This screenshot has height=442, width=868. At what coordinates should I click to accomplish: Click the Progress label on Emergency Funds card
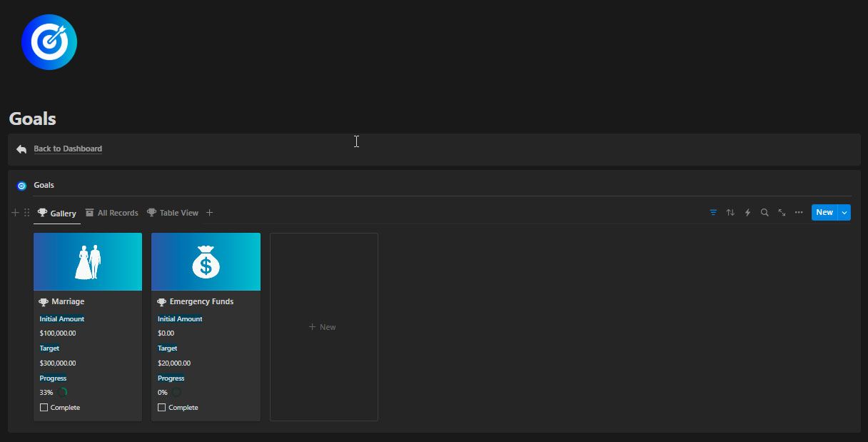171,378
